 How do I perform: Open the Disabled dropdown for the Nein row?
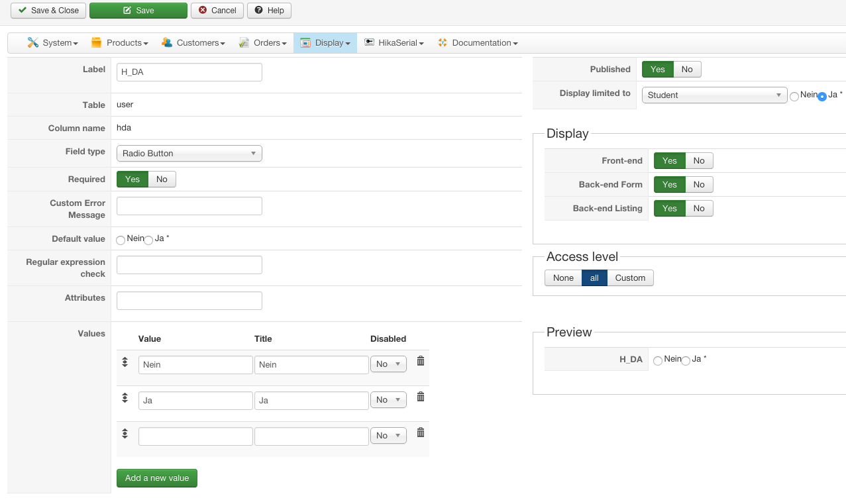pyautogui.click(x=388, y=364)
